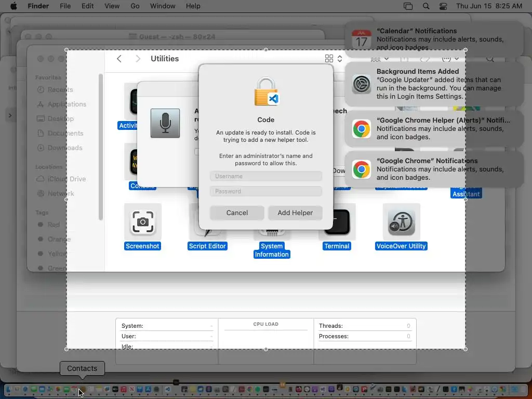This screenshot has width=532, height=399.
Task: Click the "Threads:" label
Action: click(331, 326)
